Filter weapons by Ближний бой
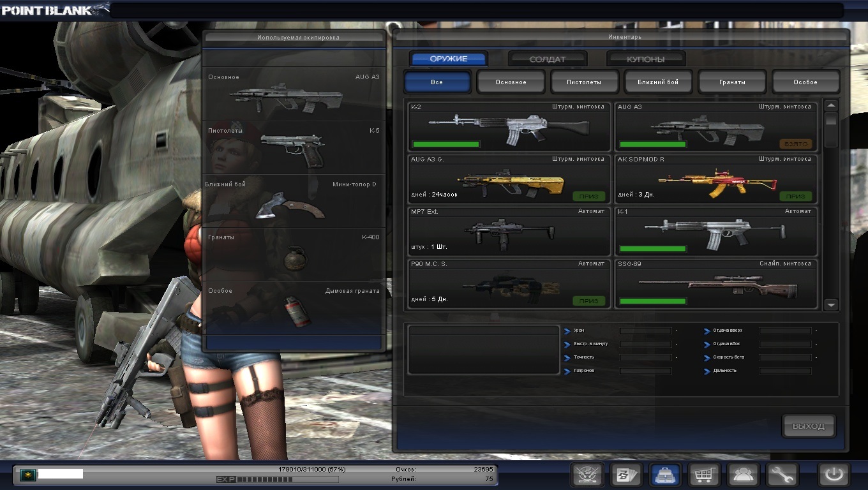Screen dimensions: 868x490 point(659,82)
